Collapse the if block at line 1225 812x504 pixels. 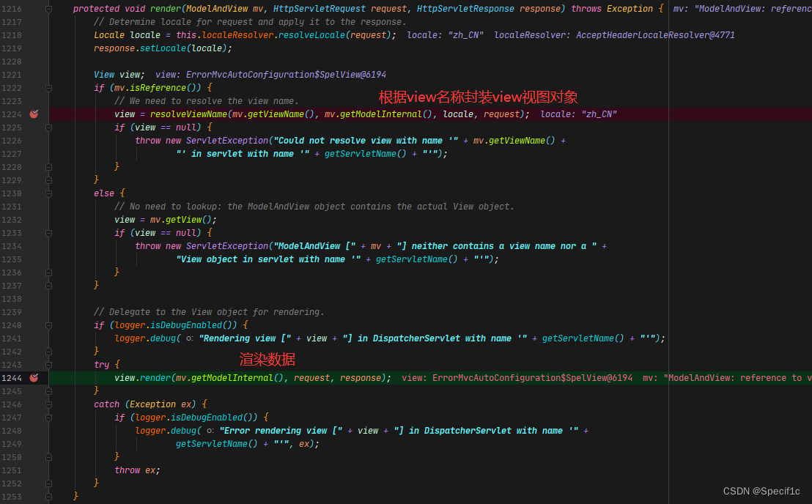tap(48, 127)
